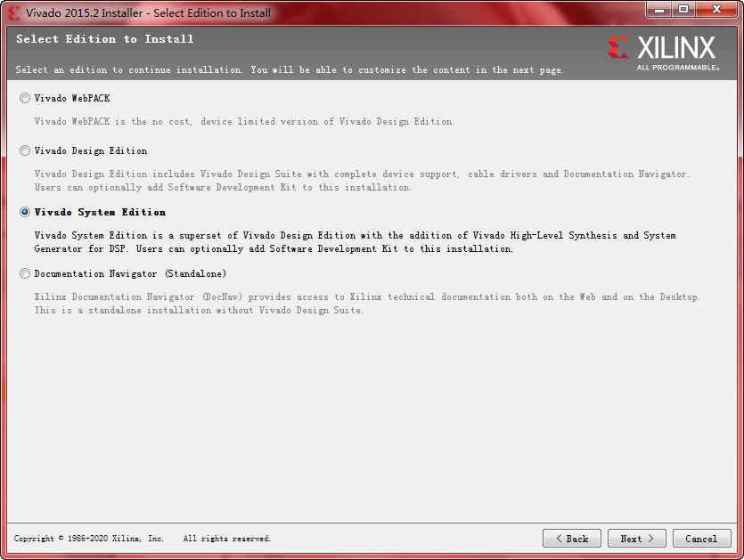This screenshot has height=560, width=744.
Task: Click the System Edition description paragraph
Action: point(355,242)
